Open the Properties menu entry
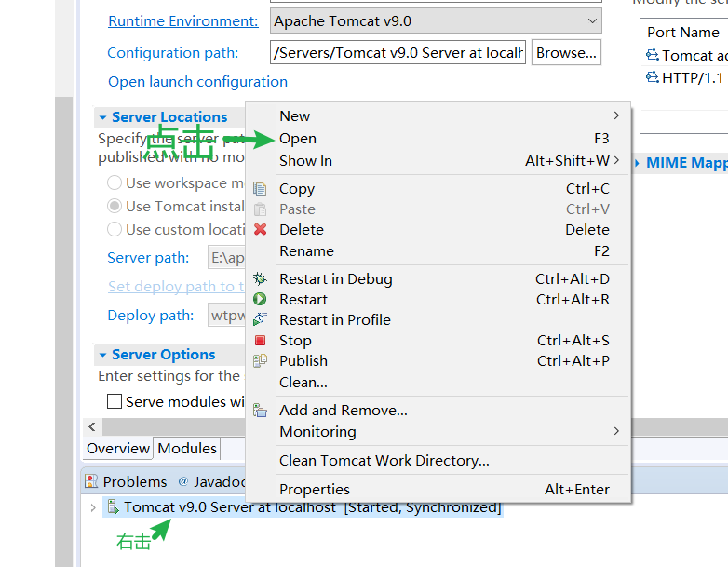Viewport: 728px width, 567px height. coord(315,489)
